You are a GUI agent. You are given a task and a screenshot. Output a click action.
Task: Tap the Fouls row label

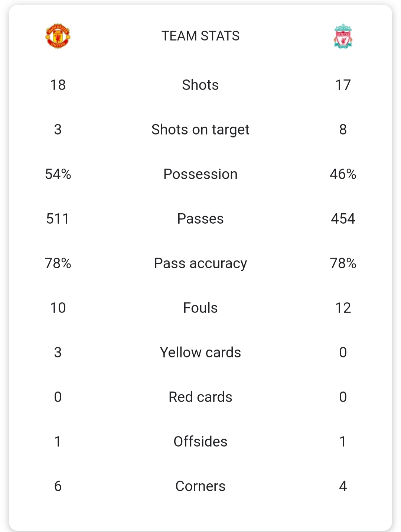[x=200, y=308]
